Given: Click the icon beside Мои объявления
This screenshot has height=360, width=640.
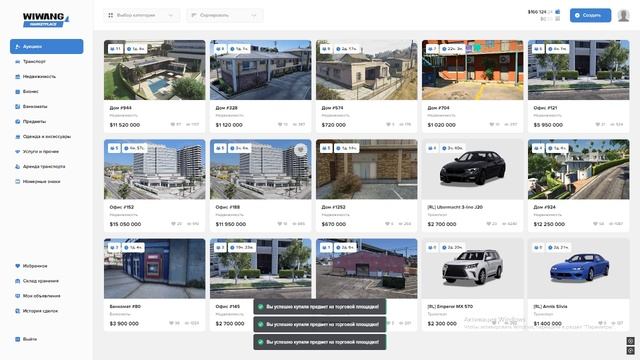Looking at the screenshot, I should (18, 296).
